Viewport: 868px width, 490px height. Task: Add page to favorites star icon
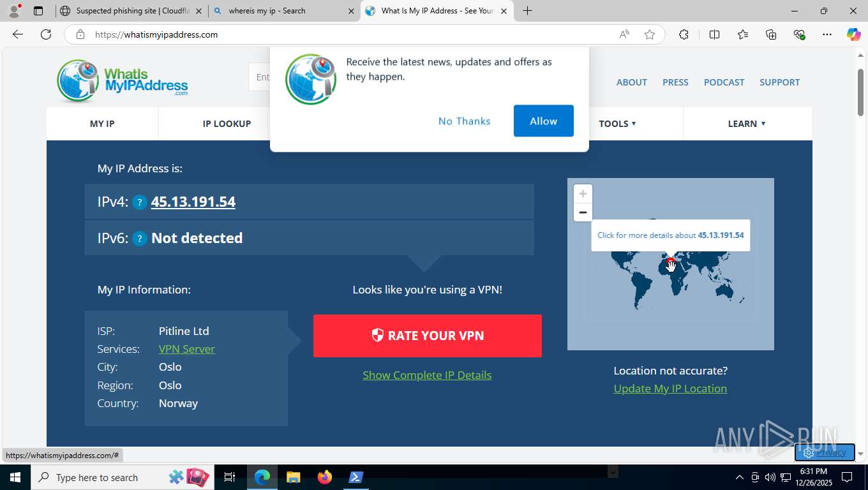pyautogui.click(x=650, y=34)
